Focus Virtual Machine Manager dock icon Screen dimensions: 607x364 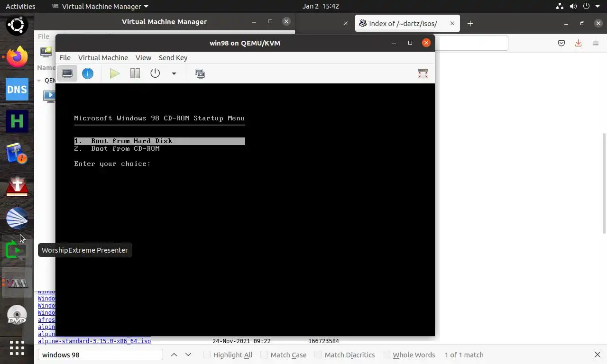[x=17, y=283]
